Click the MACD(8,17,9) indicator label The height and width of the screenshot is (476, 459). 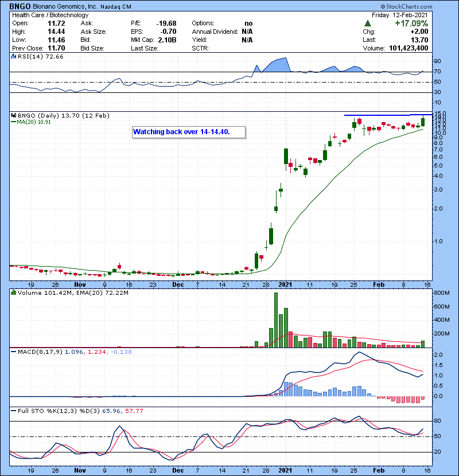click(40, 352)
